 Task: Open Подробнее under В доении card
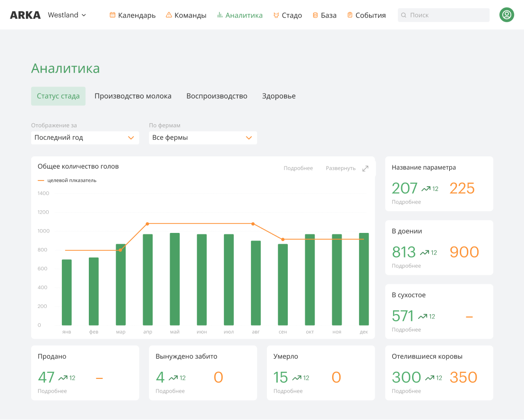click(x=406, y=266)
